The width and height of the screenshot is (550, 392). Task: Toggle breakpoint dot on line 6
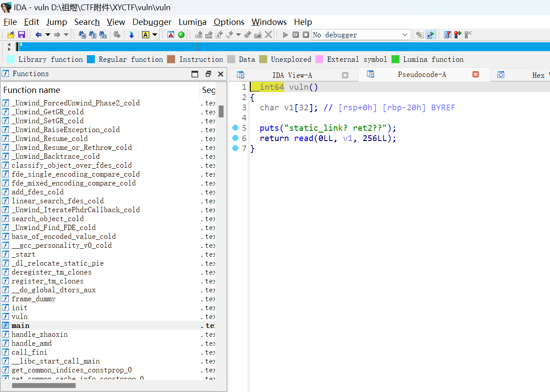point(236,138)
